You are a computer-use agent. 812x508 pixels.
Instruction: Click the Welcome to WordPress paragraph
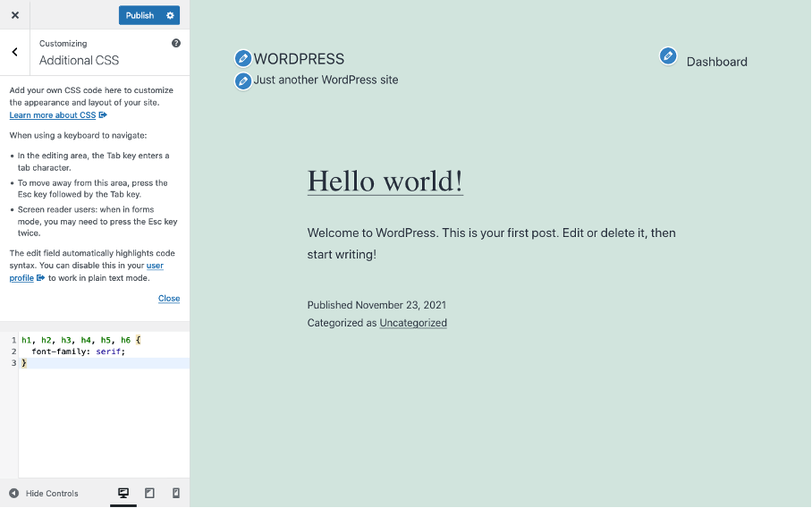(x=492, y=243)
